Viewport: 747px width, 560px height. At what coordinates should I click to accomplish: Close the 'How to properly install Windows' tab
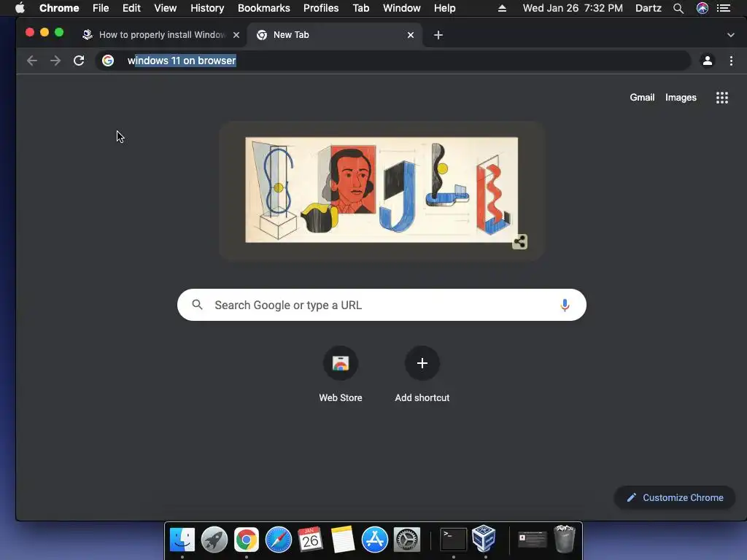coord(236,35)
